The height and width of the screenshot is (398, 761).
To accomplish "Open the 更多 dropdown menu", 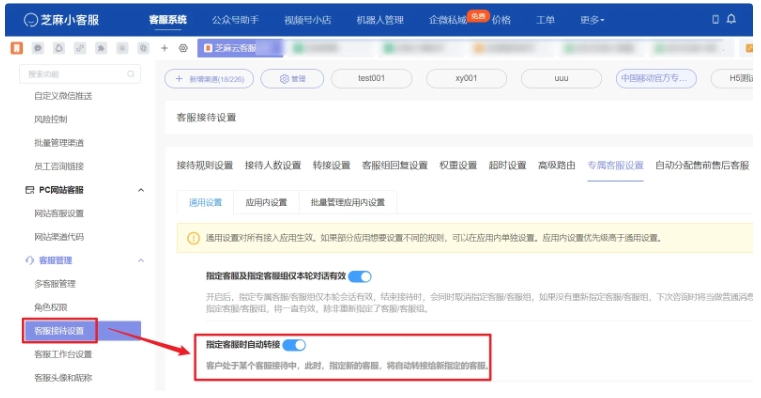I will [592, 20].
